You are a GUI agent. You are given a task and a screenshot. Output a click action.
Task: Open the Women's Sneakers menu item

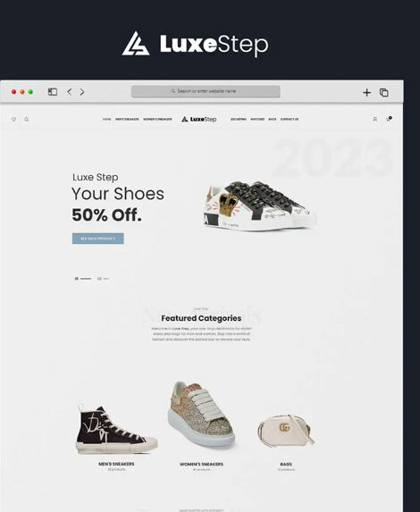coord(157,119)
